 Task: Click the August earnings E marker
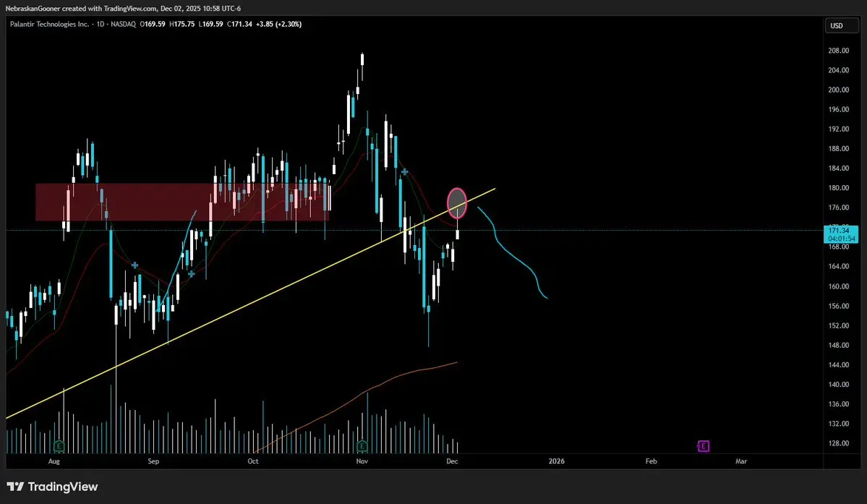59,446
